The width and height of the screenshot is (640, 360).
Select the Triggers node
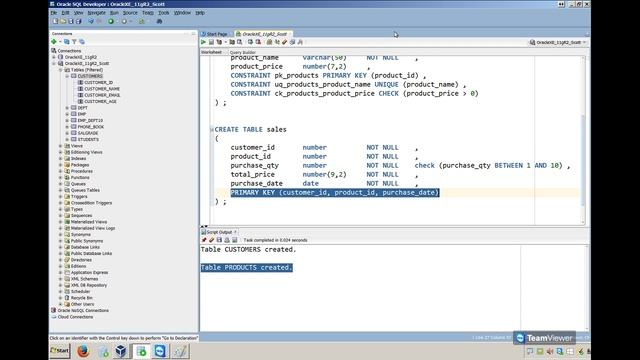79,196
